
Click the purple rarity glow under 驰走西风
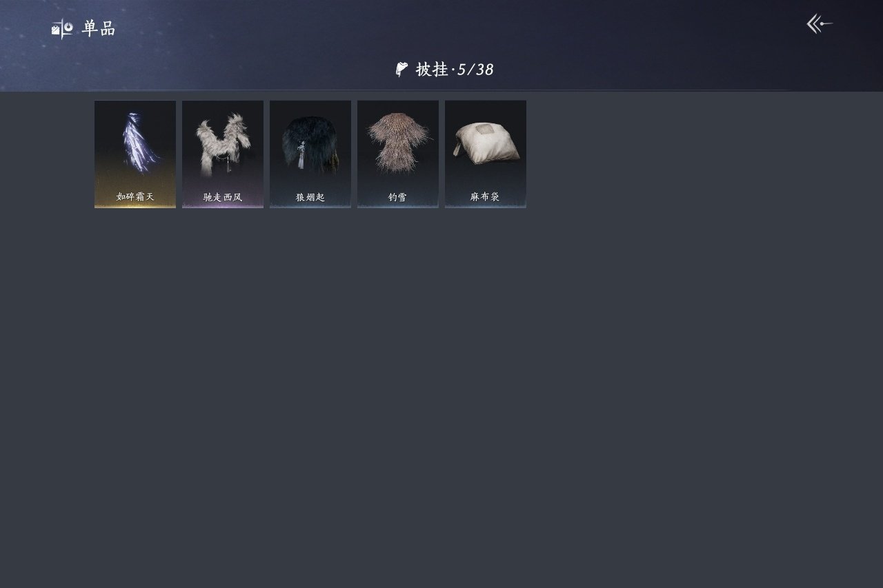click(x=223, y=205)
